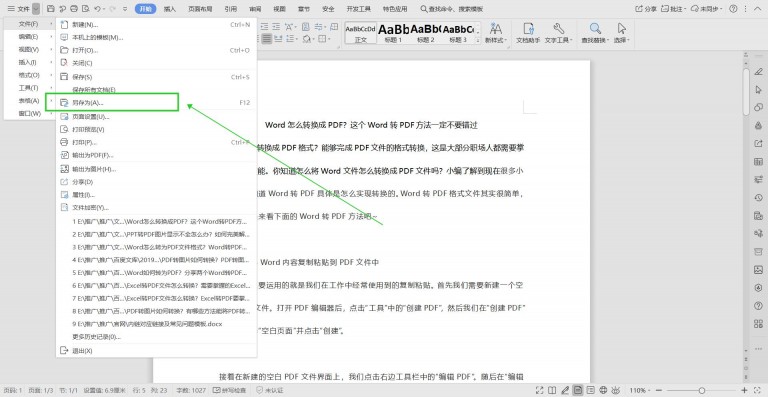The image size is (768, 397).
Task: Open the 文字工具 text tools wrench icon
Action: pos(558,33)
